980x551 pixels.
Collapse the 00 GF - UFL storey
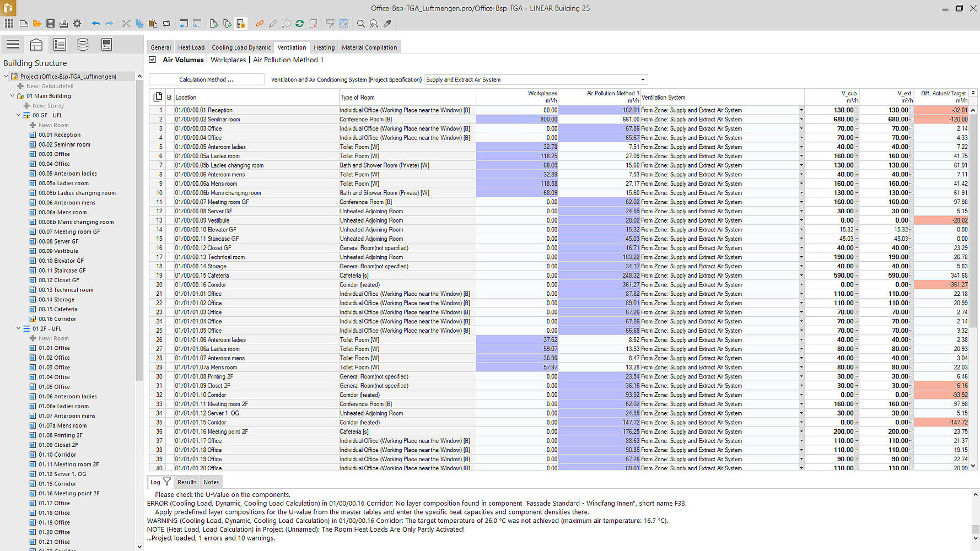[18, 115]
